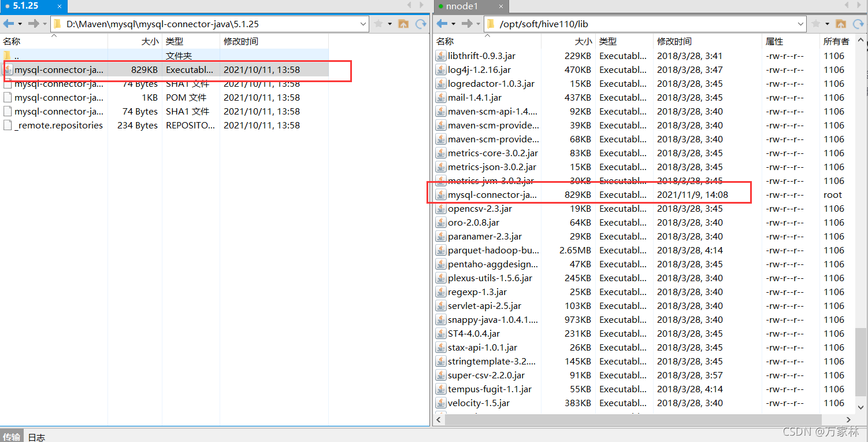
Task: Select oro-2.0.8.jar in remote pane
Action: (x=643, y=223)
